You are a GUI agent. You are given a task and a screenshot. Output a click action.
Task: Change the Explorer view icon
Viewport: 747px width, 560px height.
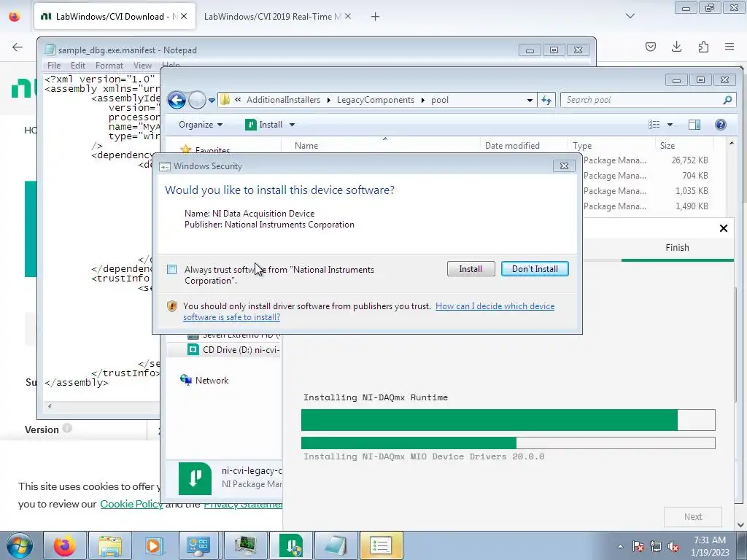[654, 124]
